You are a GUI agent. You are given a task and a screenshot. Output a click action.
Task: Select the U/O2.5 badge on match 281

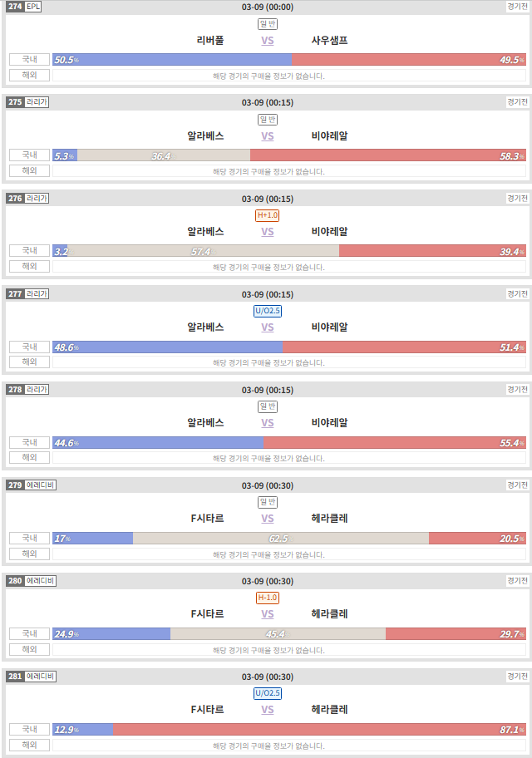click(x=267, y=693)
